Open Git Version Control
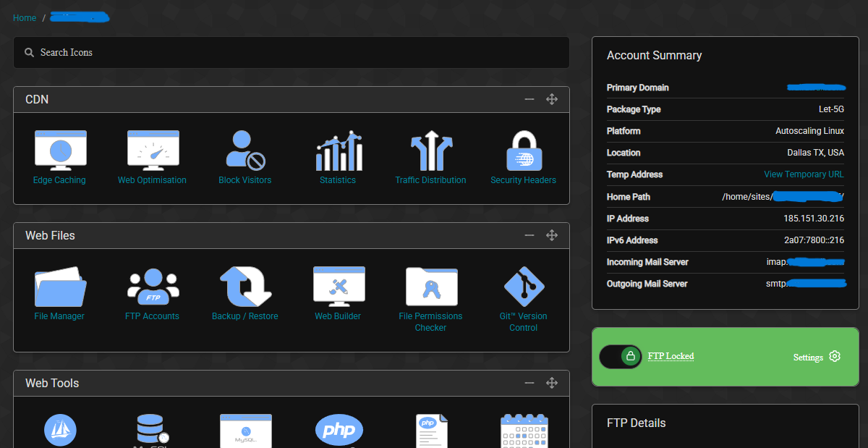Viewport: 868px width, 448px height. coord(524,299)
